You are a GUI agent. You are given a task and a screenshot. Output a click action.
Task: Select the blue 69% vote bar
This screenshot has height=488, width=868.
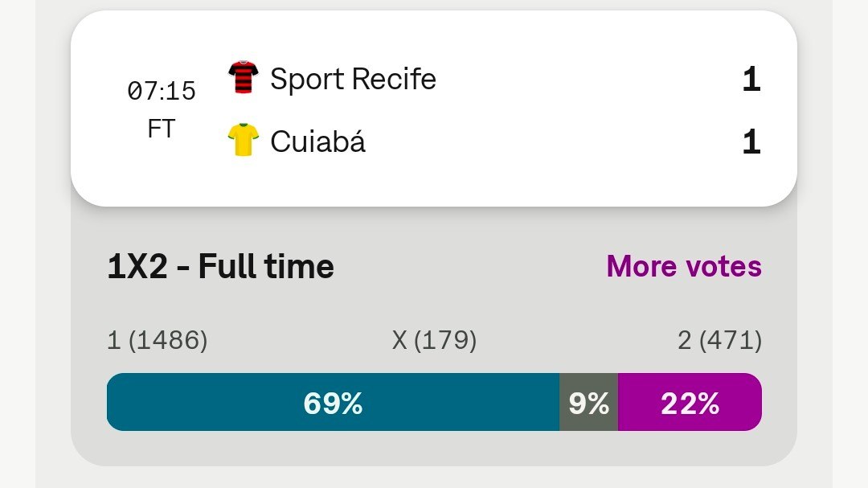pyautogui.click(x=334, y=402)
